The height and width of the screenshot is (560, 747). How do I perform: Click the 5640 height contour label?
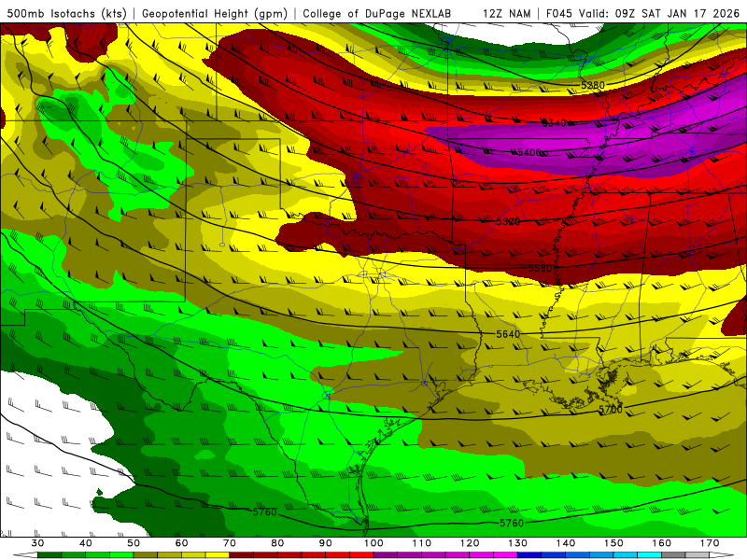[508, 334]
